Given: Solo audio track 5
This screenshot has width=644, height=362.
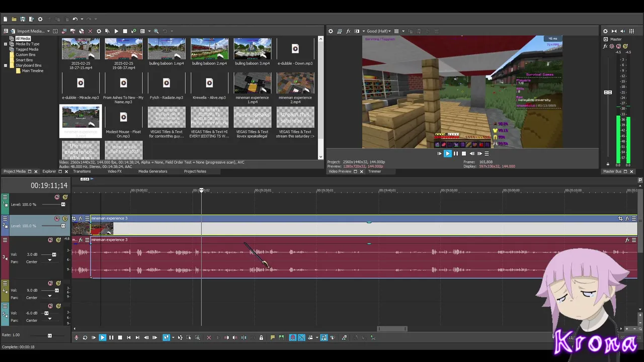Looking at the screenshot, I should pos(58,306).
